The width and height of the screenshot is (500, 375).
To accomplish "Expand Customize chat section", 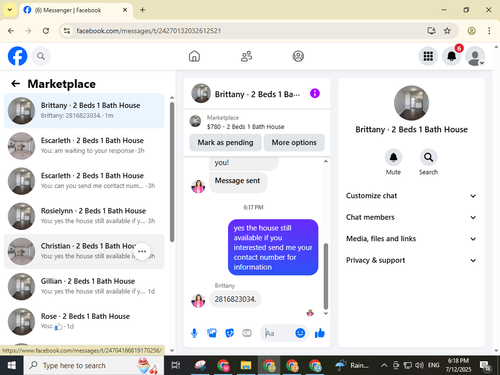I will tap(411, 196).
